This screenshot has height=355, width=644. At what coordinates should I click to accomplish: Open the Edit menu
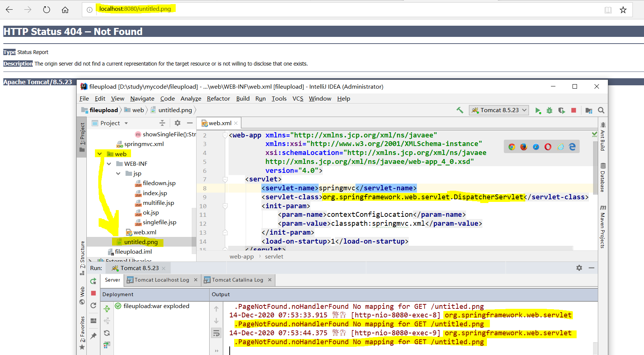point(100,99)
